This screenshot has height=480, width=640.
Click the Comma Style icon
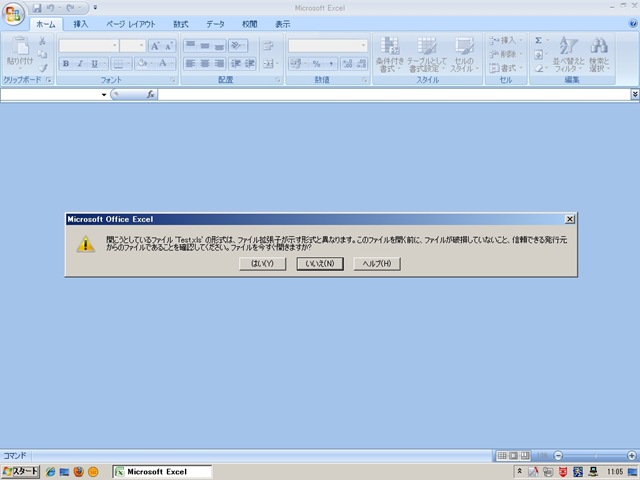tap(331, 64)
